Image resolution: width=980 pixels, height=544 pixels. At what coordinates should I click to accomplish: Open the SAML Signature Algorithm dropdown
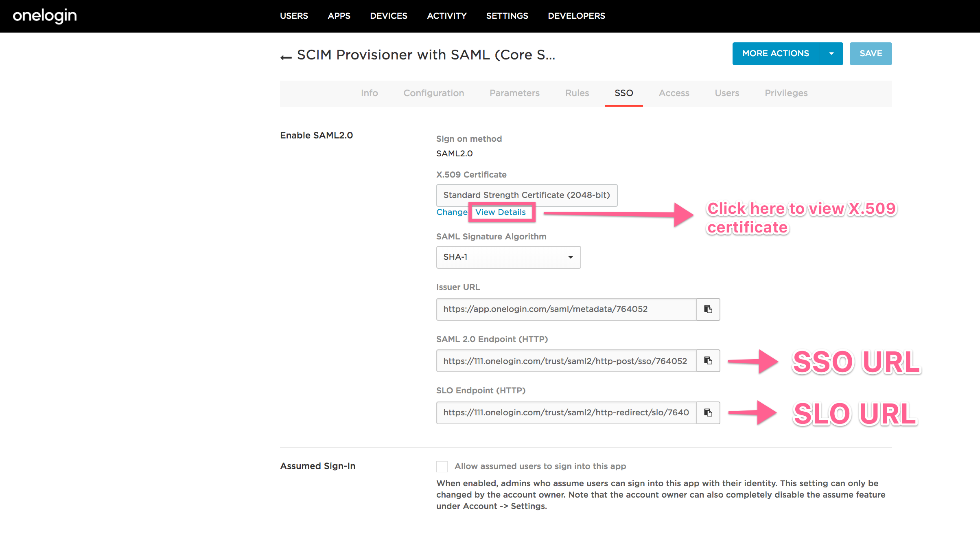tap(508, 257)
